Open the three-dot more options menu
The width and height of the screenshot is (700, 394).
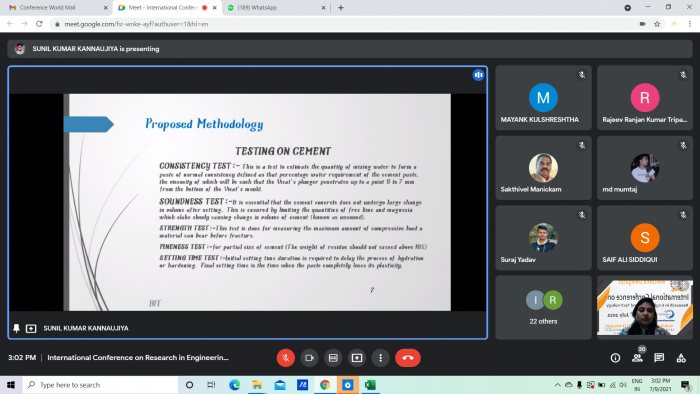point(380,358)
